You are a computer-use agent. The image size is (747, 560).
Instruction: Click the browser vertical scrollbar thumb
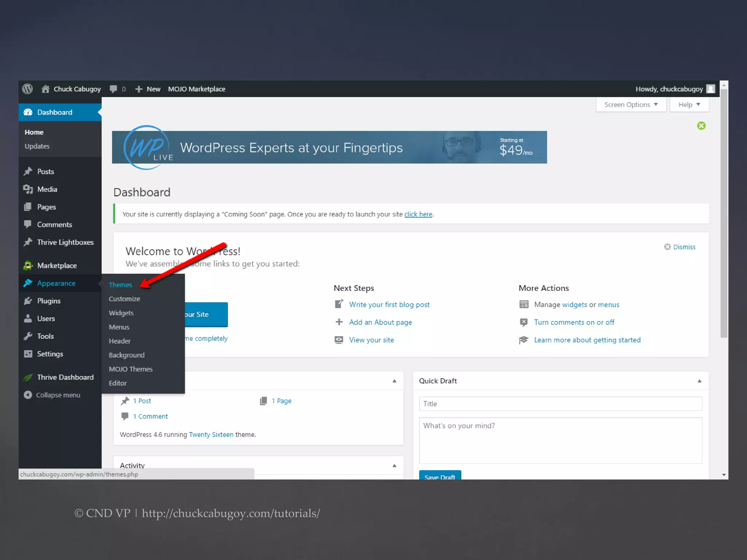[724, 213]
